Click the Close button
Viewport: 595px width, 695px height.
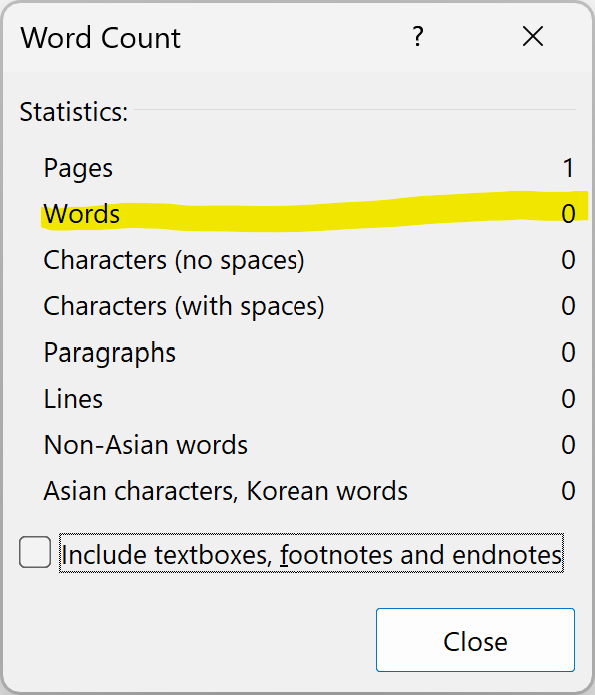(475, 640)
